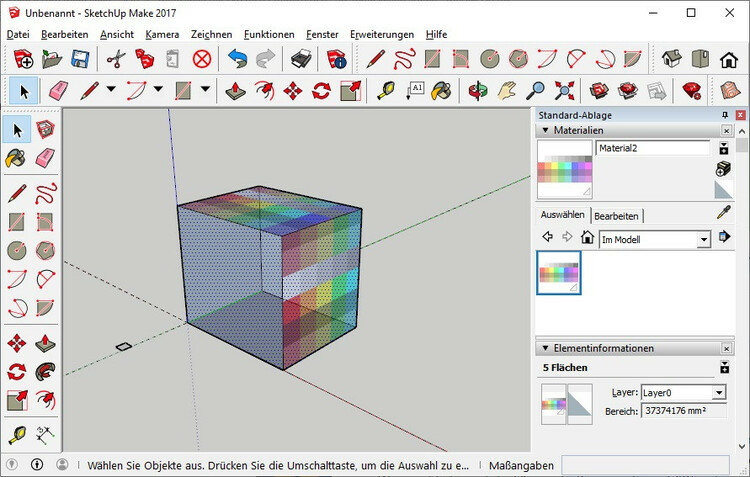750x477 pixels.
Task: Click the Material2 name field
Action: pos(652,148)
